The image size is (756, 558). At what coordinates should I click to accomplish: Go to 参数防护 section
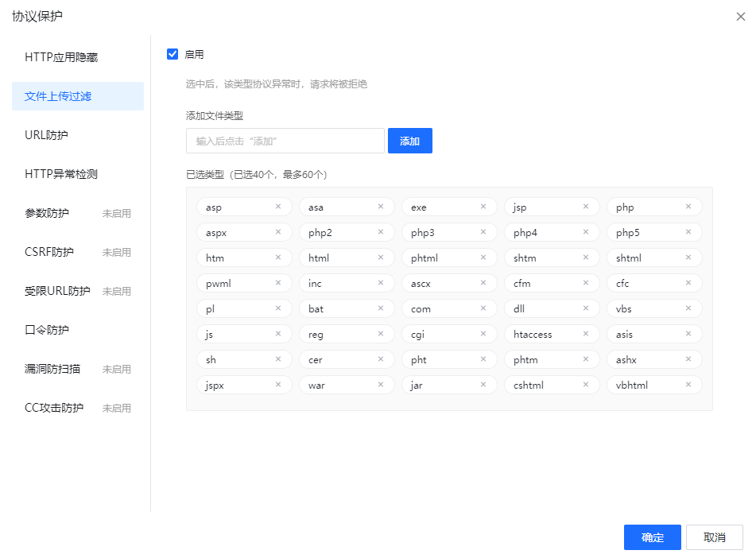pos(78,213)
